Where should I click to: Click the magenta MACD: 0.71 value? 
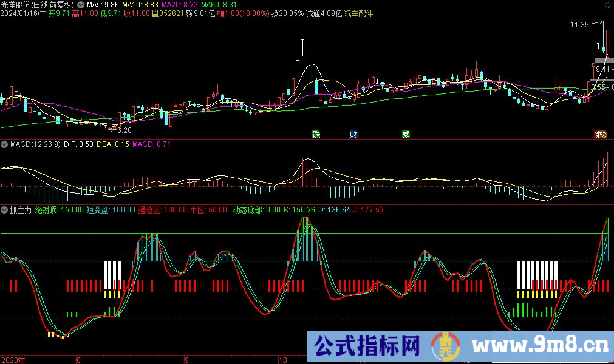click(x=152, y=144)
